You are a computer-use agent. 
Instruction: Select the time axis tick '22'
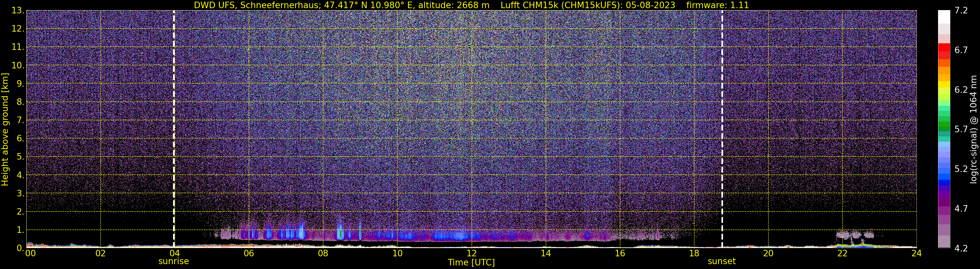tap(842, 254)
